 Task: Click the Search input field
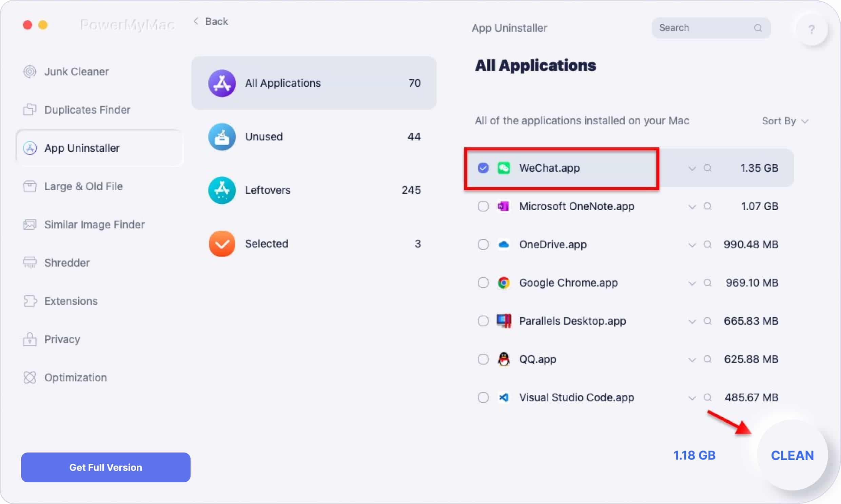pos(710,27)
